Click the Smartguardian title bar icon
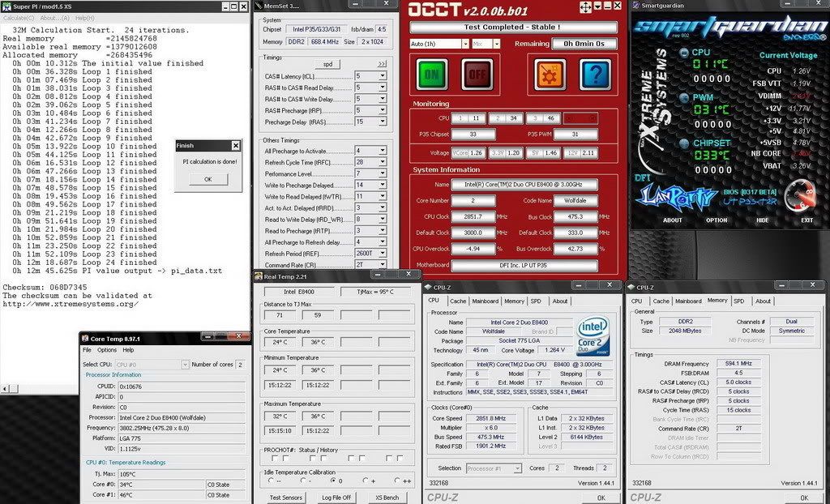The width and height of the screenshot is (830, 504). tap(635, 6)
